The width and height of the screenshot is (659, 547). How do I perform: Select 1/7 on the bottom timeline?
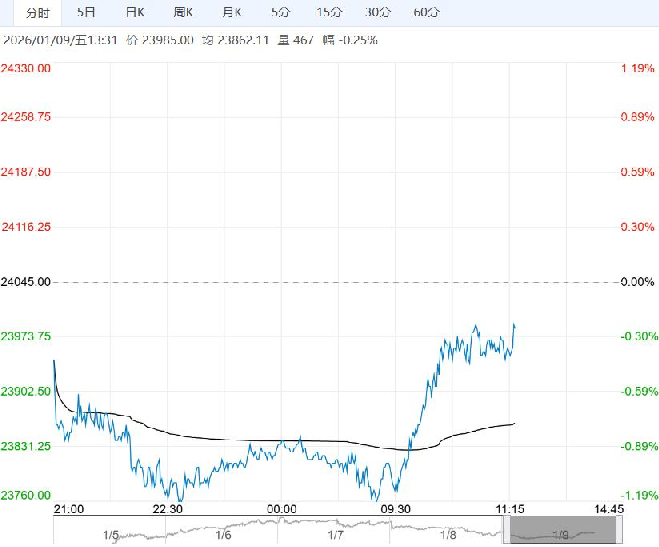point(337,535)
